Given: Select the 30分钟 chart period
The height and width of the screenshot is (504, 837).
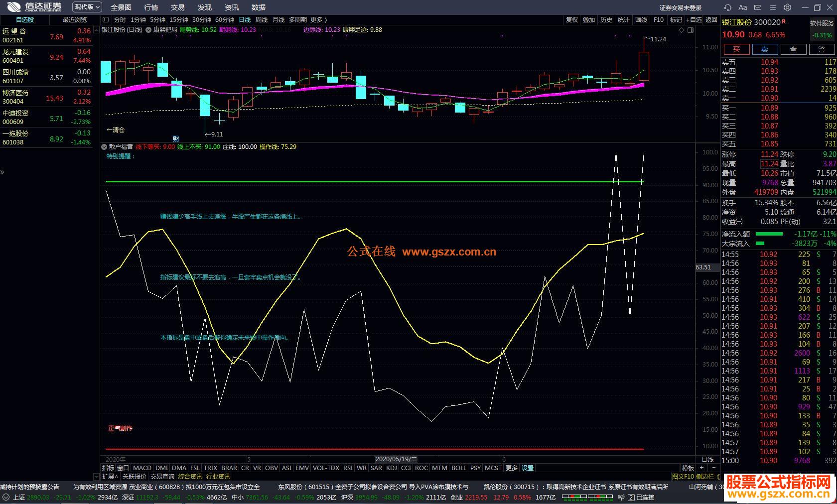Looking at the screenshot, I should pyautogui.click(x=202, y=20).
